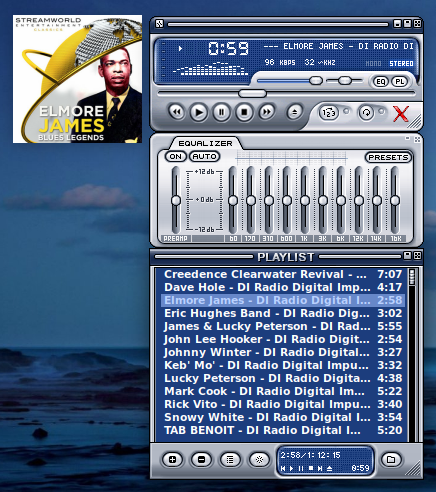
Task: Select Creedence Clearwater Revival track
Action: (283, 274)
